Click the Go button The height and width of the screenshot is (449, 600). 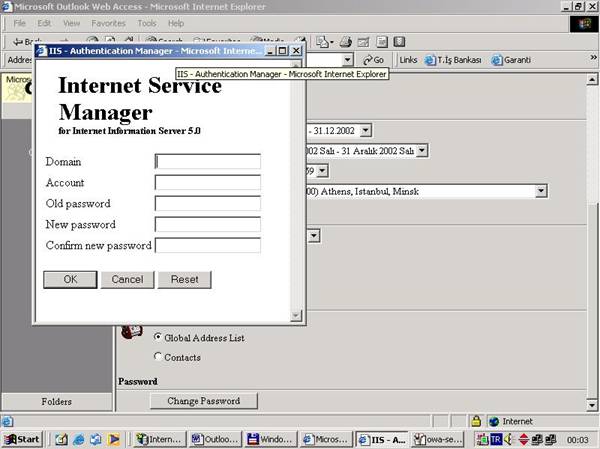coord(374,60)
